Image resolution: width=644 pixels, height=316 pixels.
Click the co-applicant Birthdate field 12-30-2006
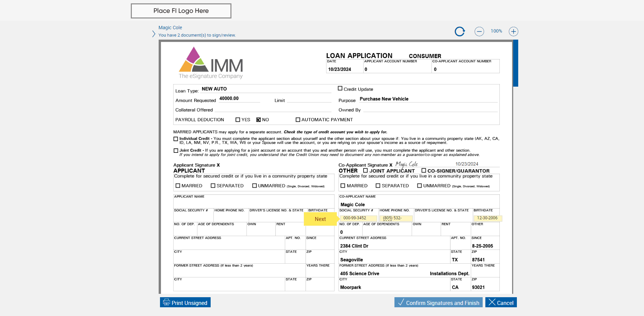click(488, 218)
